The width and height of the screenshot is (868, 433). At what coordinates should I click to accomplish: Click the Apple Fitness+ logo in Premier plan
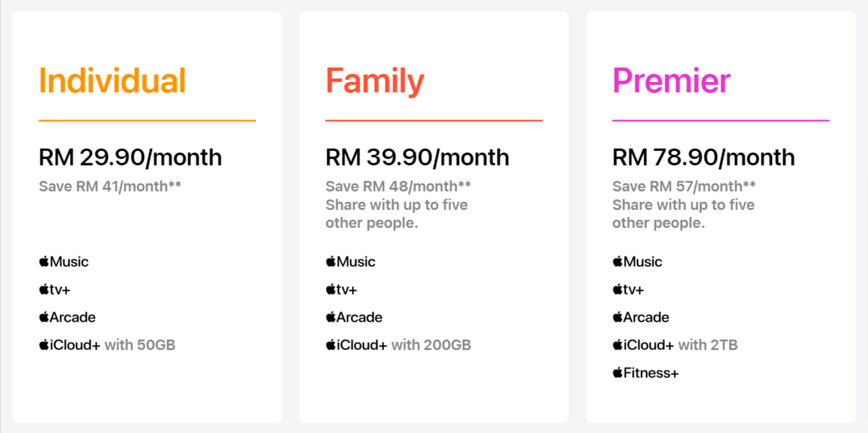(x=645, y=373)
